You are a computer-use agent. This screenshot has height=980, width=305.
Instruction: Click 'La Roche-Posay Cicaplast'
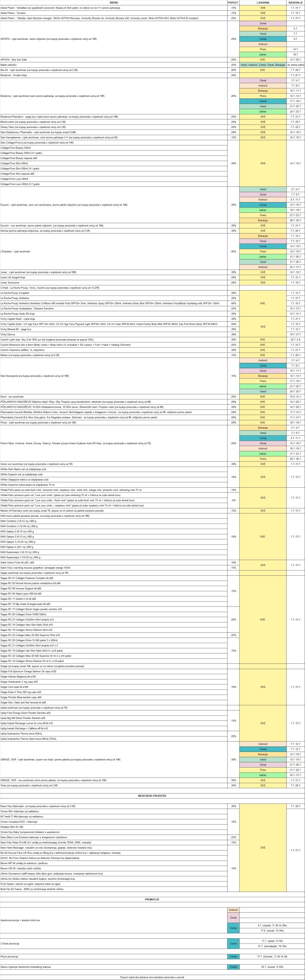pyautogui.click(x=113, y=293)
